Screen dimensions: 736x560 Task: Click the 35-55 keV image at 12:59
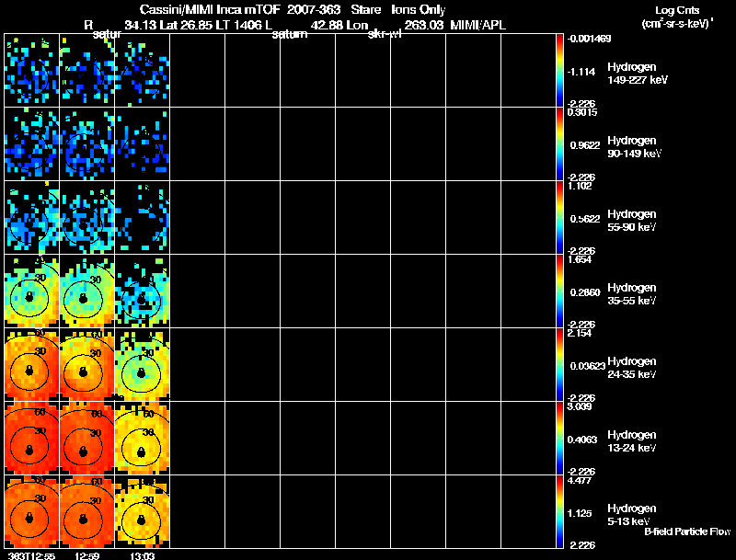[86, 291]
